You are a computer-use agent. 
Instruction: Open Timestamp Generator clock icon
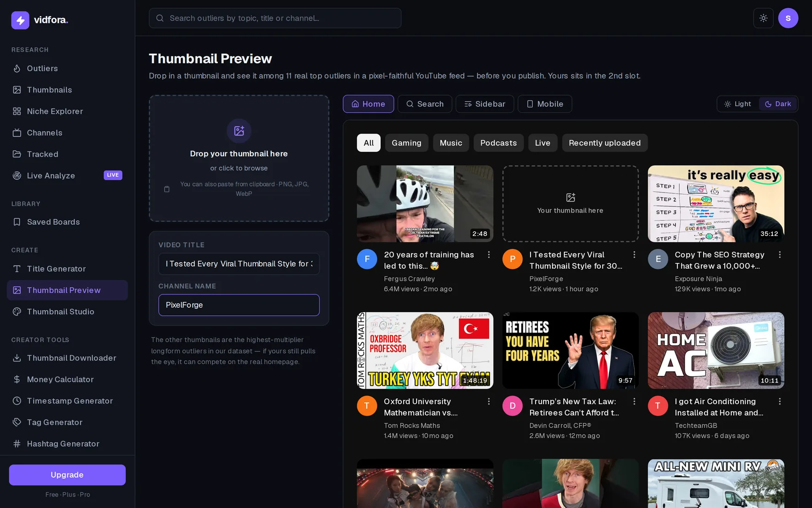17,401
